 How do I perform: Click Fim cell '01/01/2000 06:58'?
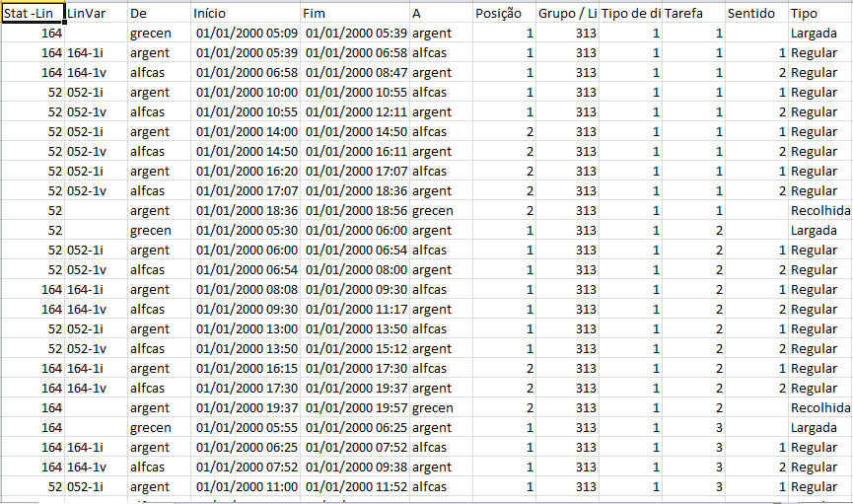click(x=355, y=53)
